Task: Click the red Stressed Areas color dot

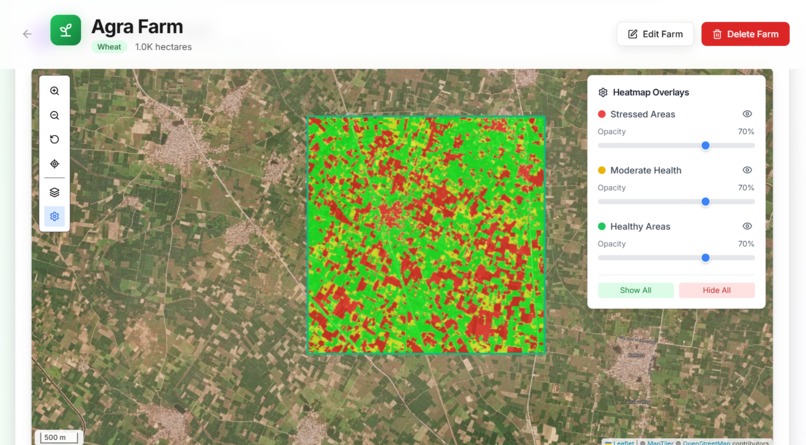Action: [x=602, y=114]
